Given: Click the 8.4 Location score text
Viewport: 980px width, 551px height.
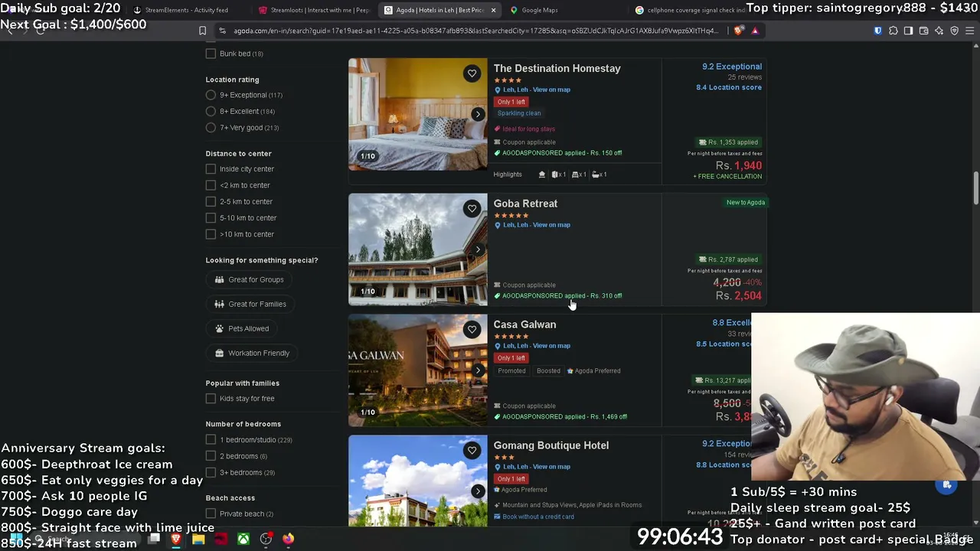Looking at the screenshot, I should point(729,87).
